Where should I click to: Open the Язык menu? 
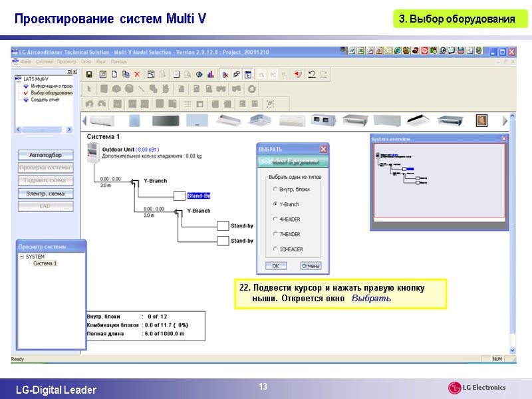[x=101, y=62]
